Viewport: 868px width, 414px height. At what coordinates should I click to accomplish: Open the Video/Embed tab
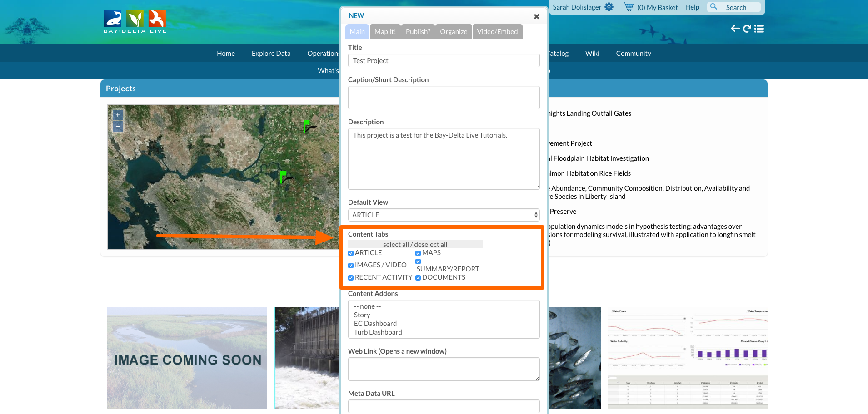tap(497, 32)
